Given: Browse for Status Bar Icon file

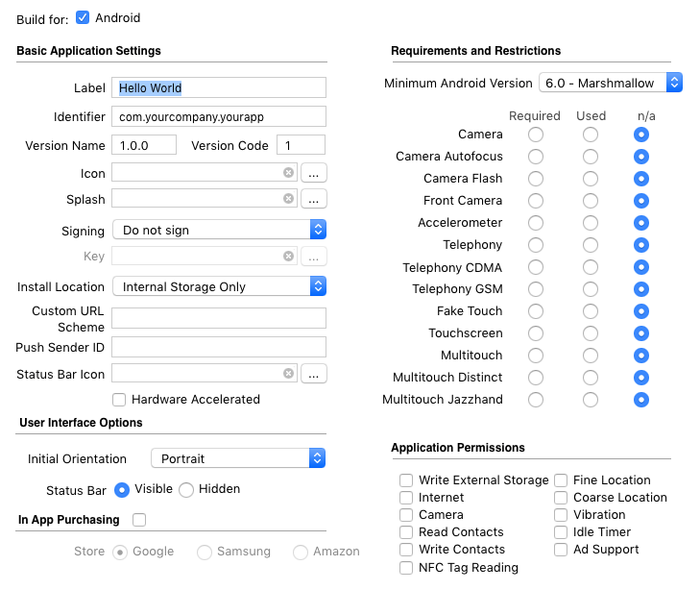Looking at the screenshot, I should (x=314, y=374).
